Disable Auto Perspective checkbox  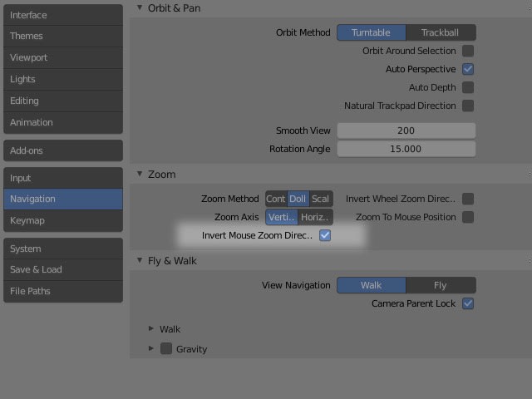pos(468,70)
